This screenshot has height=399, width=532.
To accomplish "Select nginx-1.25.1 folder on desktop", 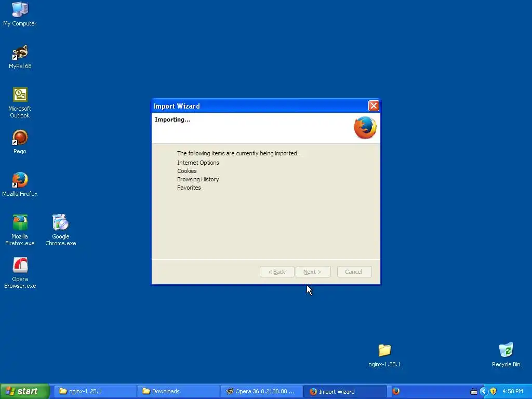I will click(x=384, y=355).
